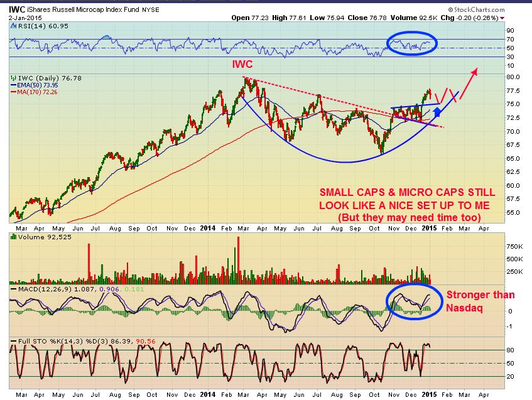
Task: Click the 60.0 price axis label
Action: point(513,185)
